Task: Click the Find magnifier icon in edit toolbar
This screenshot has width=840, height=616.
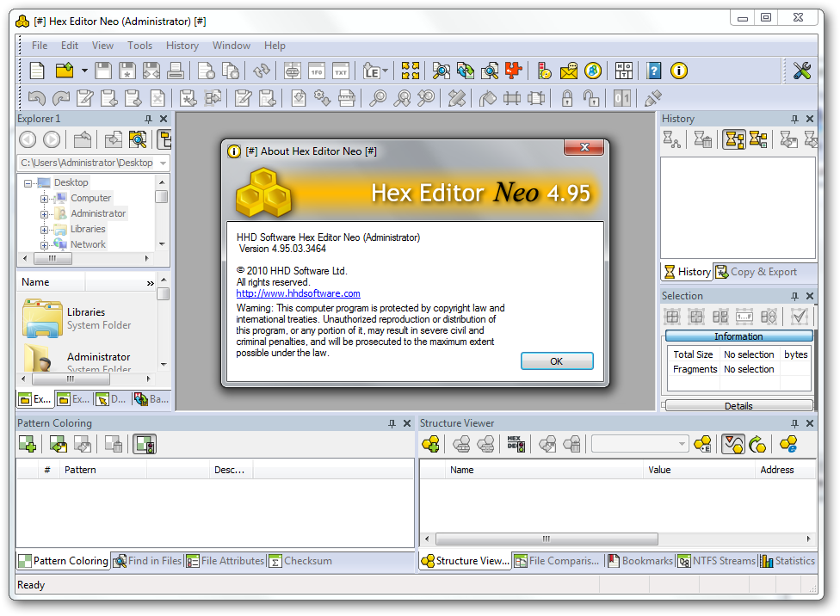Action: point(378,98)
